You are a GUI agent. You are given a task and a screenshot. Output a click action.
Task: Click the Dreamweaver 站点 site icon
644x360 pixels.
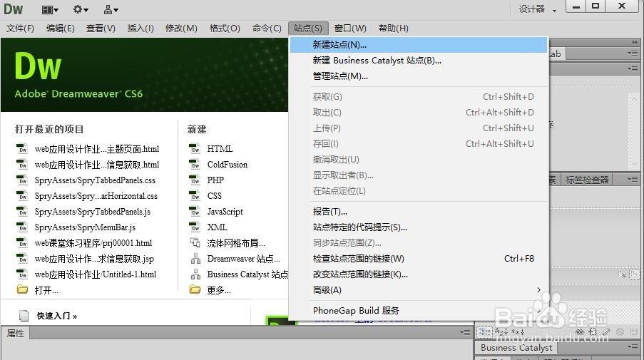coord(195,259)
